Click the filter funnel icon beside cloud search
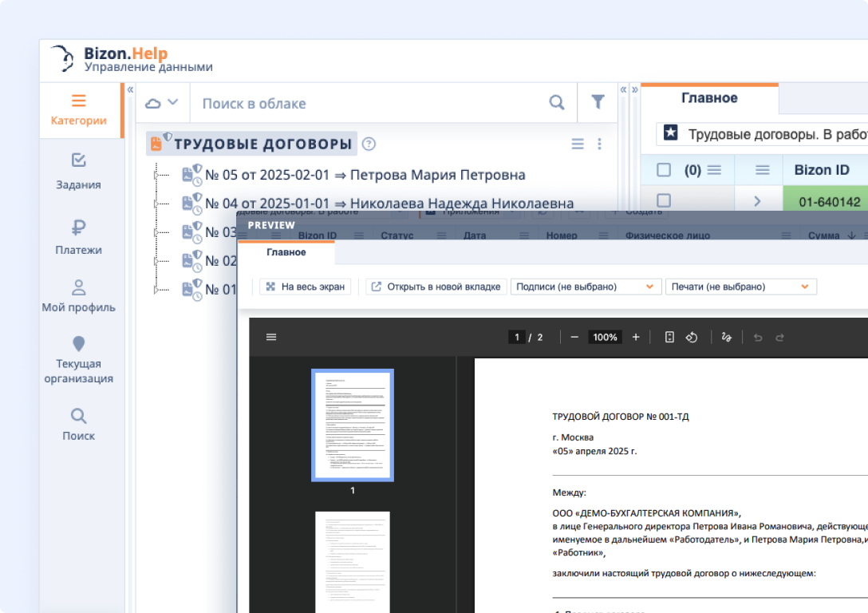 598,102
